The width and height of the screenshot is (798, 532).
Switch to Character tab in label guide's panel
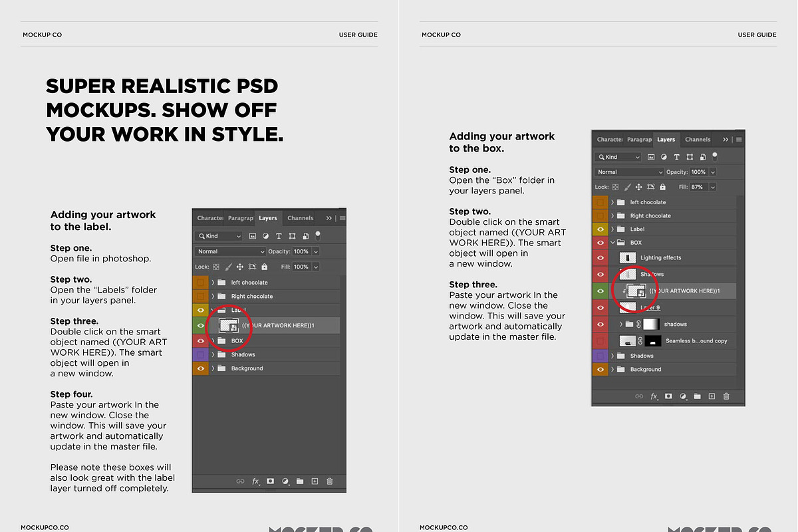click(x=210, y=218)
